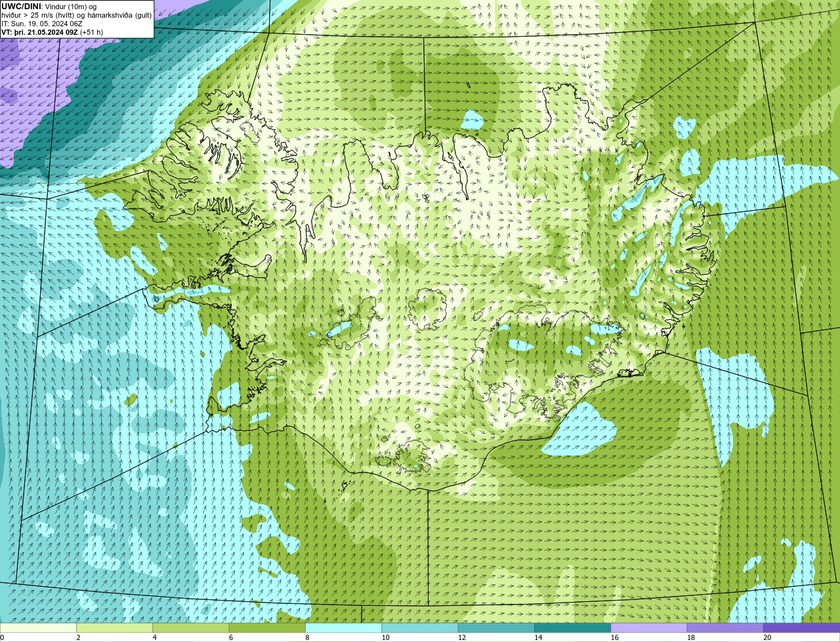840x642 pixels.
Task: Click the light cyan 8–10 m/s legend swatch
Action: [x=343, y=628]
